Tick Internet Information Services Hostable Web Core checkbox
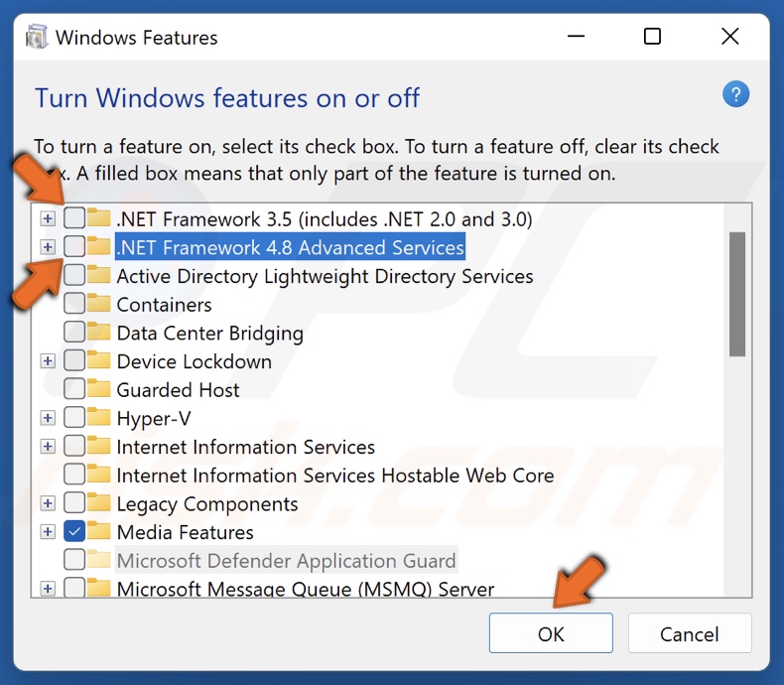The height and width of the screenshot is (685, 784). click(x=74, y=475)
